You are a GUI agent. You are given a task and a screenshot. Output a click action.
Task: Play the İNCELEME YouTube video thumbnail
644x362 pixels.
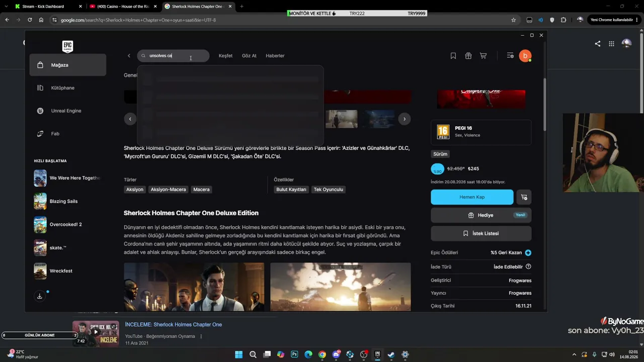point(96,333)
